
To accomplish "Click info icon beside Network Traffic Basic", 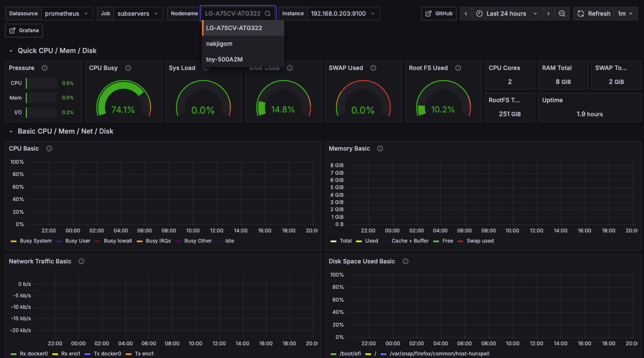I will pyautogui.click(x=81, y=261).
